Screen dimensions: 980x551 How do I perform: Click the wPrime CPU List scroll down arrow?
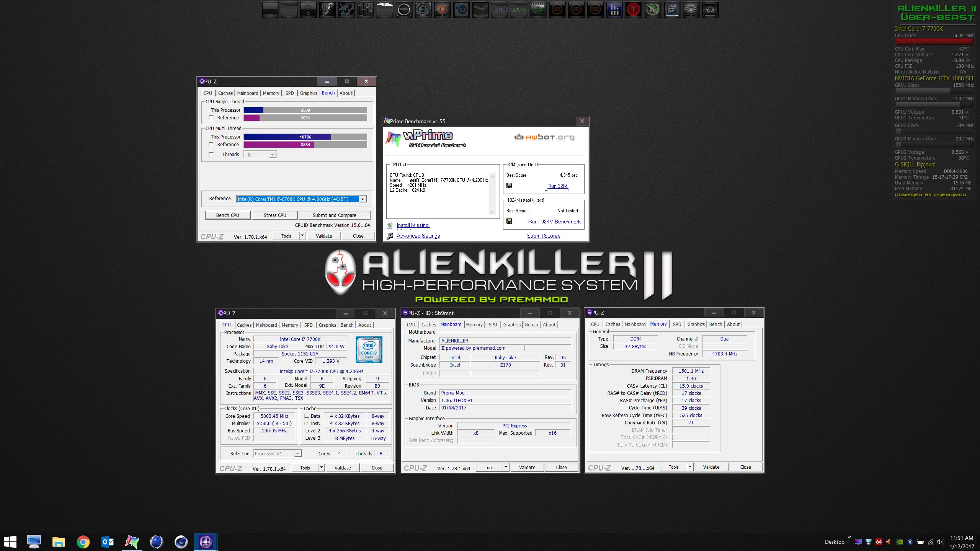pos(493,212)
